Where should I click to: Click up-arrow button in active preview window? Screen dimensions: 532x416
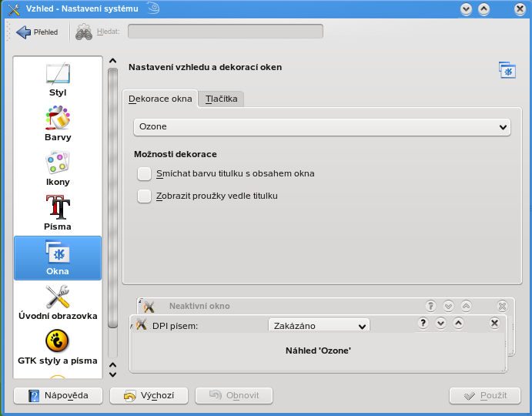pyautogui.click(x=458, y=323)
